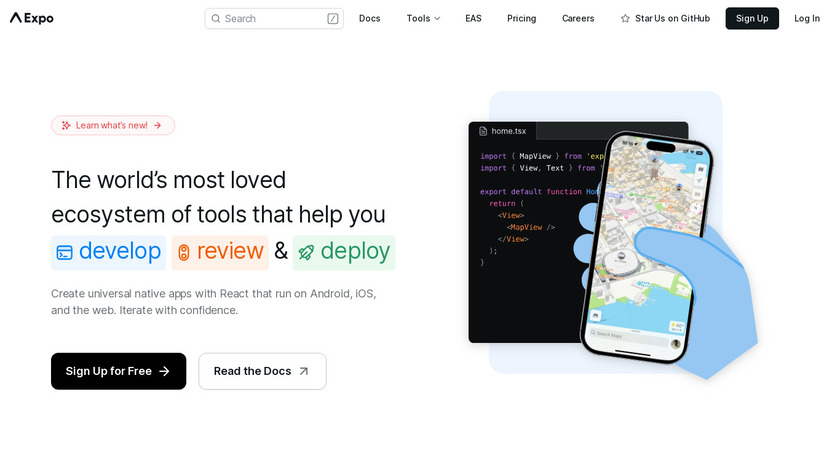Viewport: 840px width, 472px height.
Task: Select the home.tsx file tab
Action: coord(502,131)
